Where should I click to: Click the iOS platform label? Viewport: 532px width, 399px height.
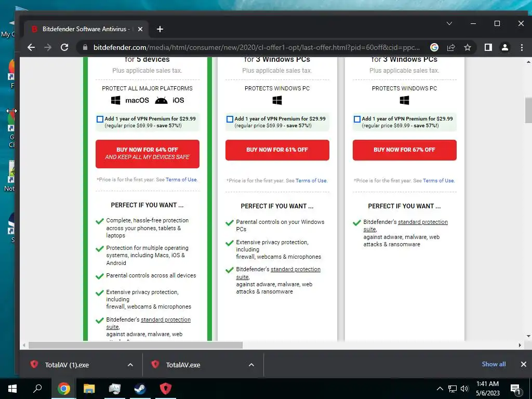click(178, 100)
